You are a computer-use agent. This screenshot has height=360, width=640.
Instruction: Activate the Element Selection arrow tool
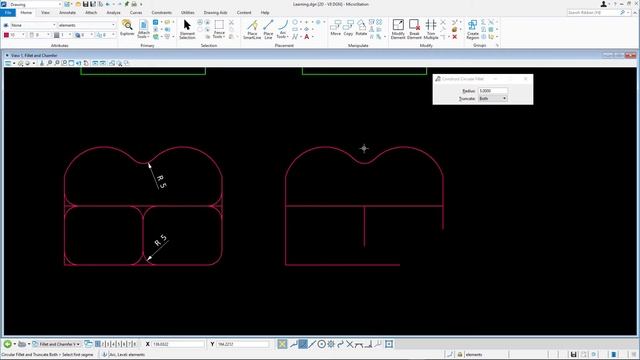(187, 29)
